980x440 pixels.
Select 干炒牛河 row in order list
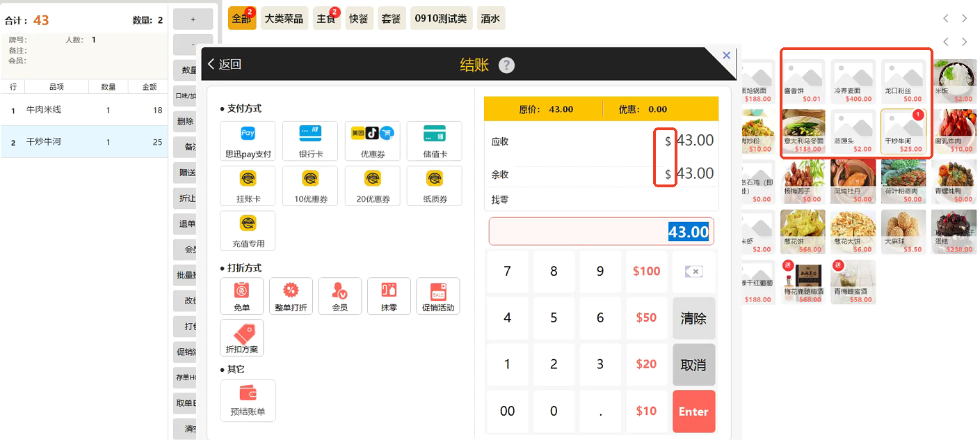pyautogui.click(x=83, y=142)
